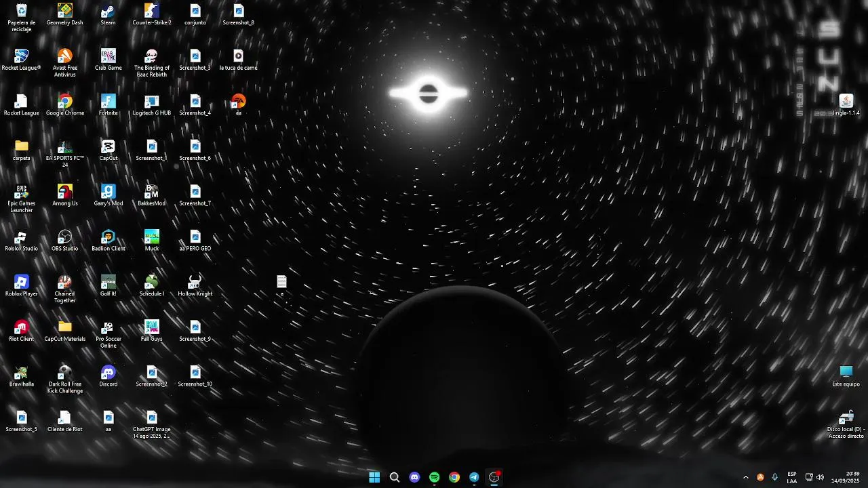Open the Windows Start menu
This screenshot has height=488, width=868.
point(374,477)
